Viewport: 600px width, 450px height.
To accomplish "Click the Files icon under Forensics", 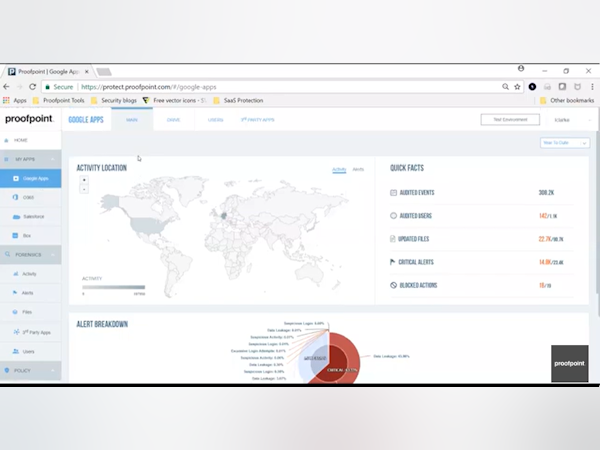I will (x=15, y=312).
